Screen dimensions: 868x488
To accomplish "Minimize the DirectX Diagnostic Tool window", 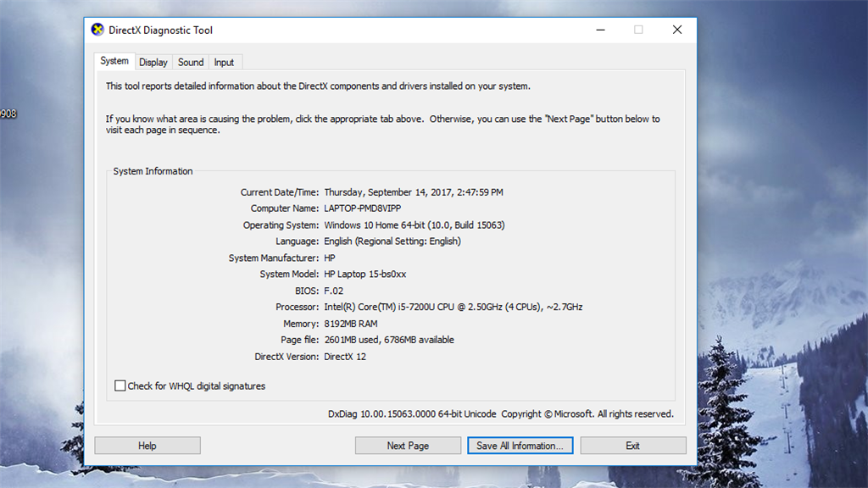I will pyautogui.click(x=601, y=30).
